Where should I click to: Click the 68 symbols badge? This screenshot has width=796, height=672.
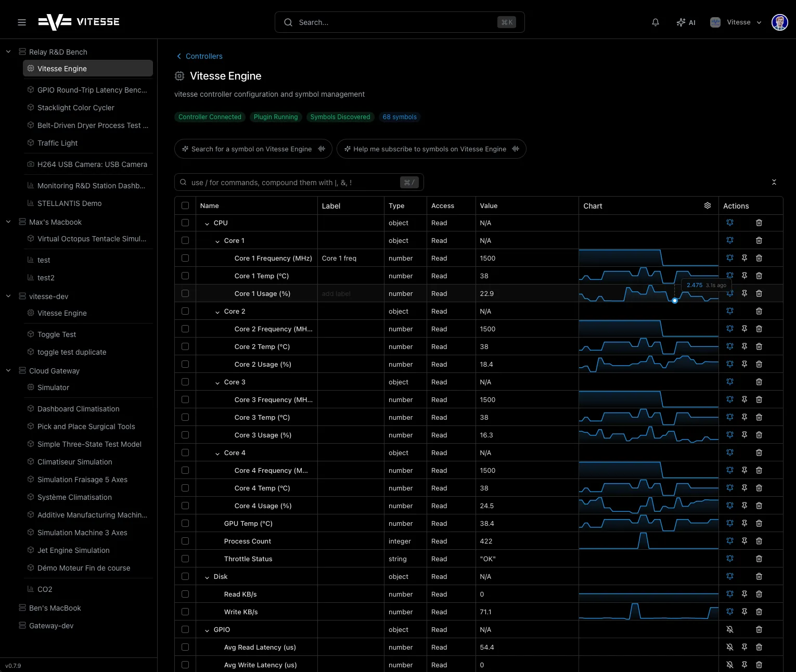tap(400, 117)
